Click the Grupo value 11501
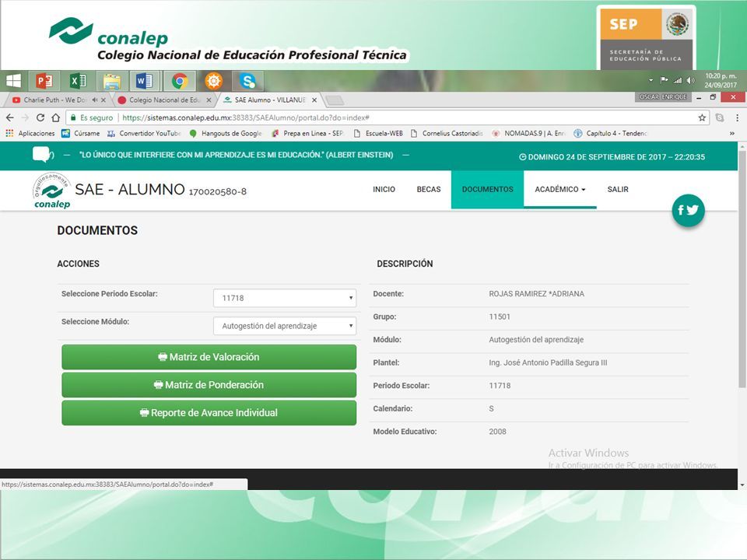The image size is (747, 560). point(500,317)
